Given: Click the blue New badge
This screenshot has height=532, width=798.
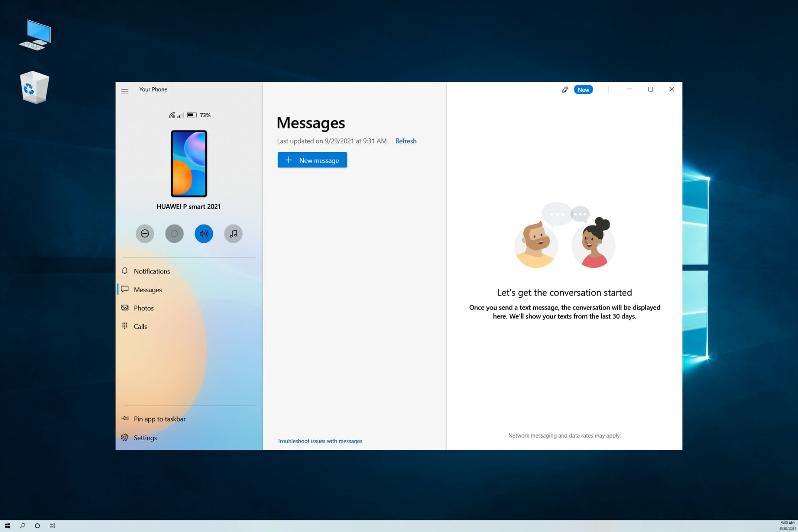Looking at the screenshot, I should (x=583, y=90).
